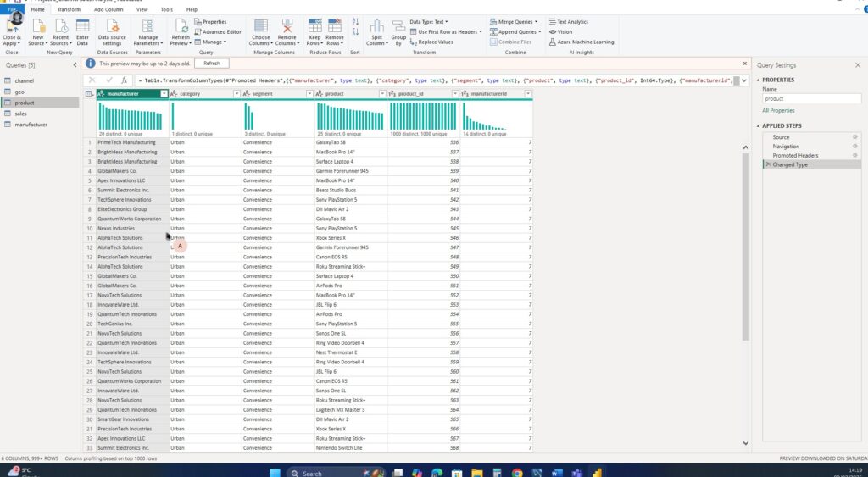Viewport: 868px width, 477px height.
Task: Switch to the Transform ribbon tab
Action: pyautogui.click(x=69, y=9)
